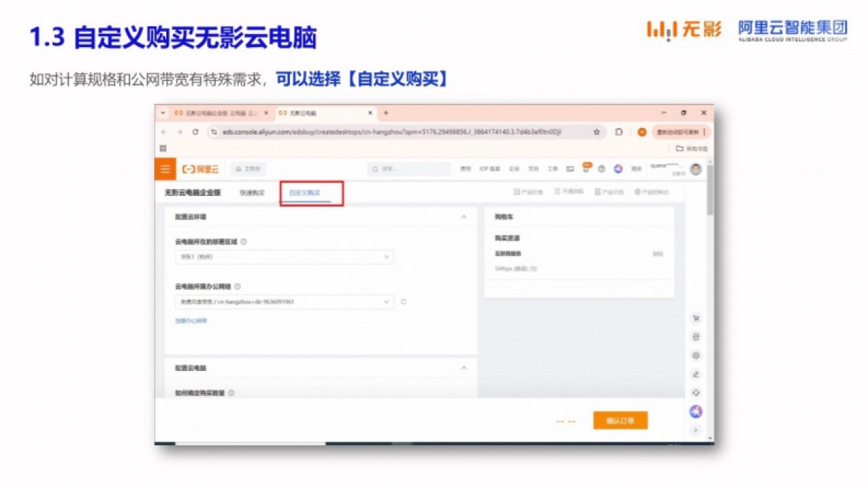Image resolution: width=868 pixels, height=488 pixels.
Task: Click the globe language icon in the console header
Action: 618,169
